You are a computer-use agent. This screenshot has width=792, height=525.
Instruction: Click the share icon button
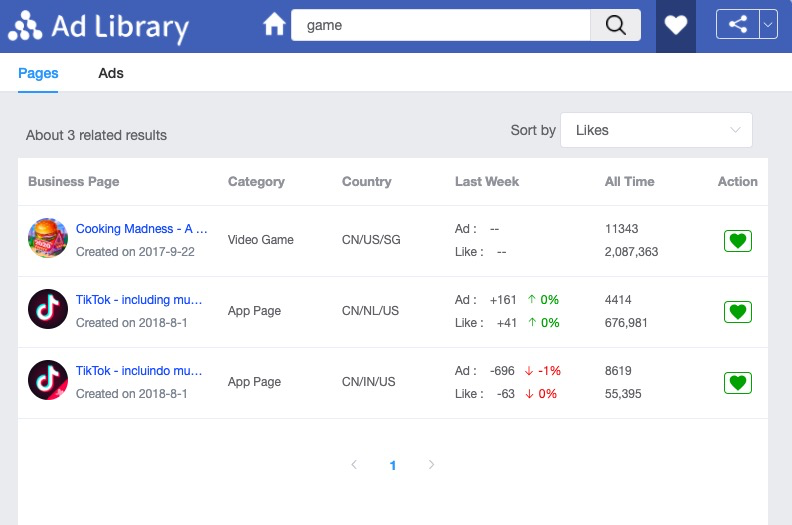737,24
